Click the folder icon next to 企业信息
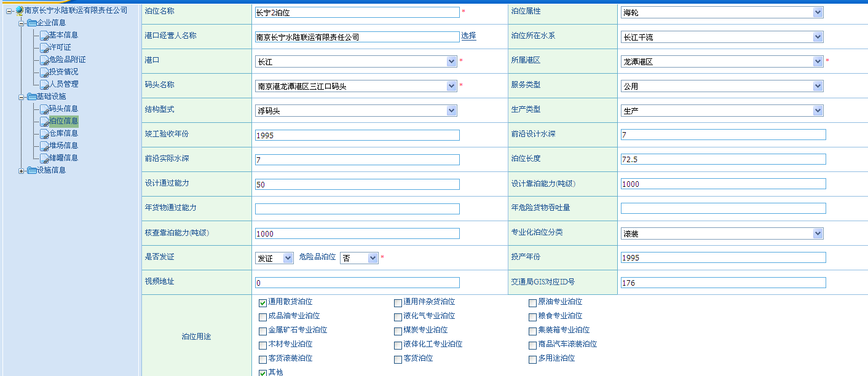The image size is (868, 376). (x=31, y=23)
